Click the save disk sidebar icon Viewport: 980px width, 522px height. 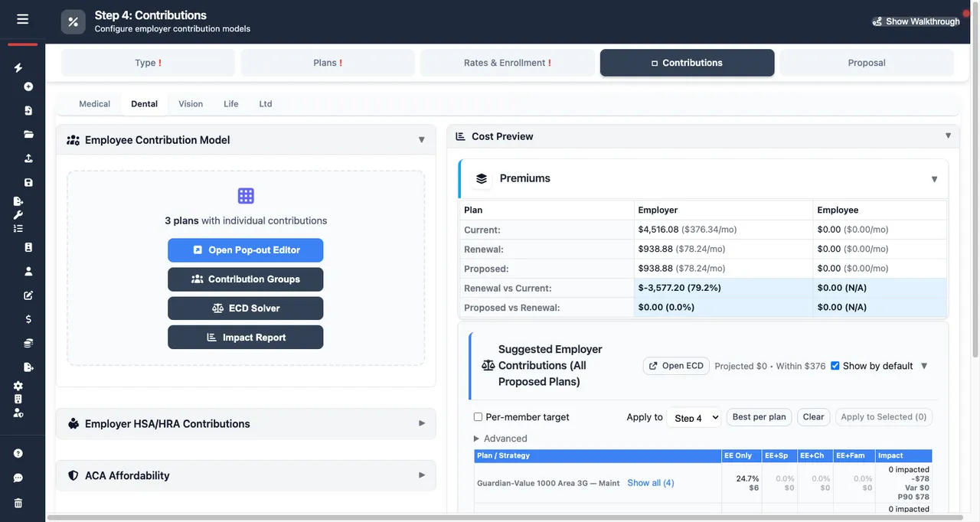pos(28,182)
